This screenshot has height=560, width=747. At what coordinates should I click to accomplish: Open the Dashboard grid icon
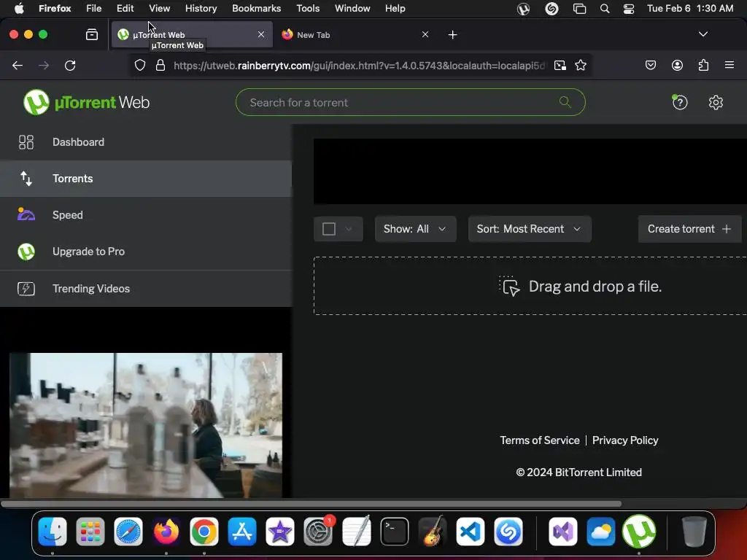[26, 142]
